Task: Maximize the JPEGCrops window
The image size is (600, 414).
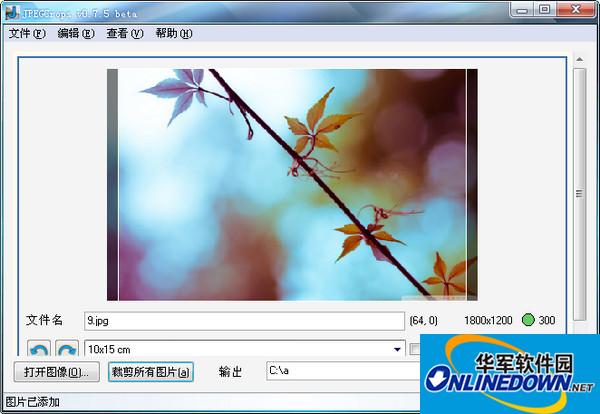Action: coord(544,9)
